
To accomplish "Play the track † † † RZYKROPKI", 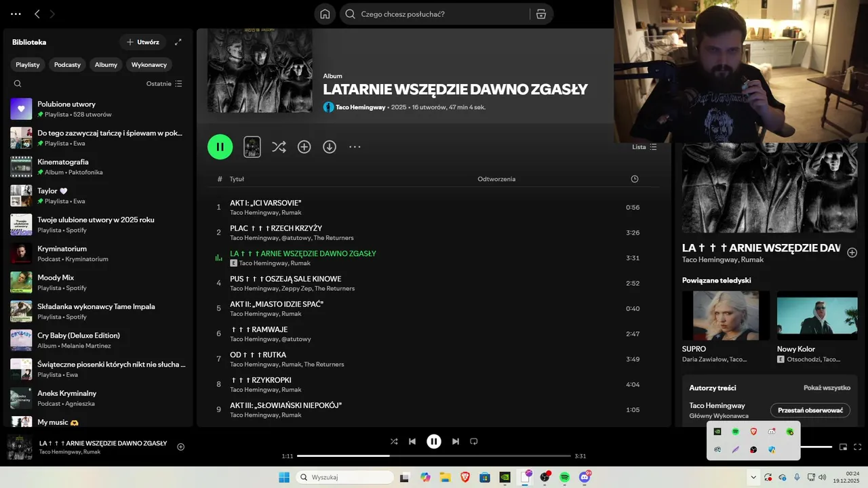I will 433,384.
